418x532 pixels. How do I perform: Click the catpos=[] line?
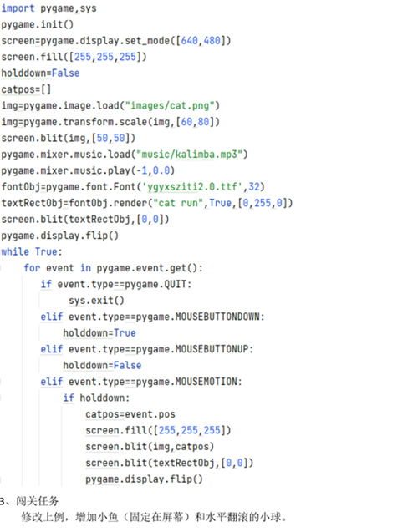click(x=26, y=89)
